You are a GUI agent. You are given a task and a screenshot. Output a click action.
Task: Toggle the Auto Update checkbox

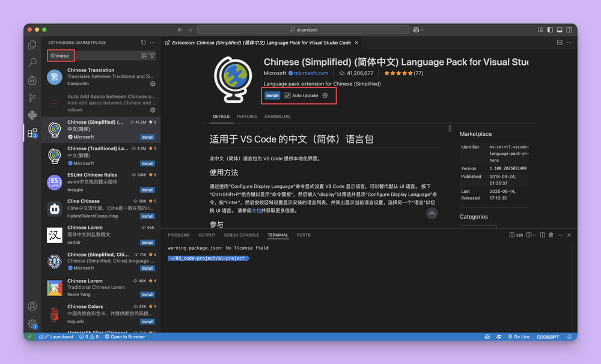click(x=288, y=96)
